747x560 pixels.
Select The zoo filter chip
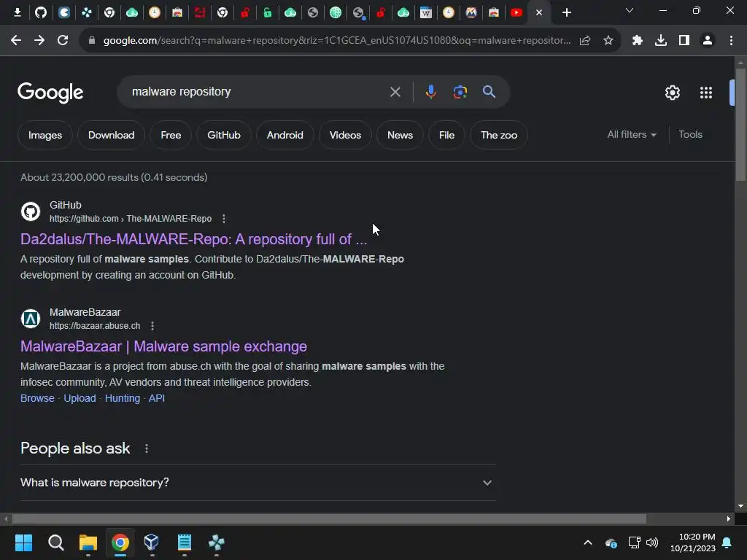(x=499, y=135)
